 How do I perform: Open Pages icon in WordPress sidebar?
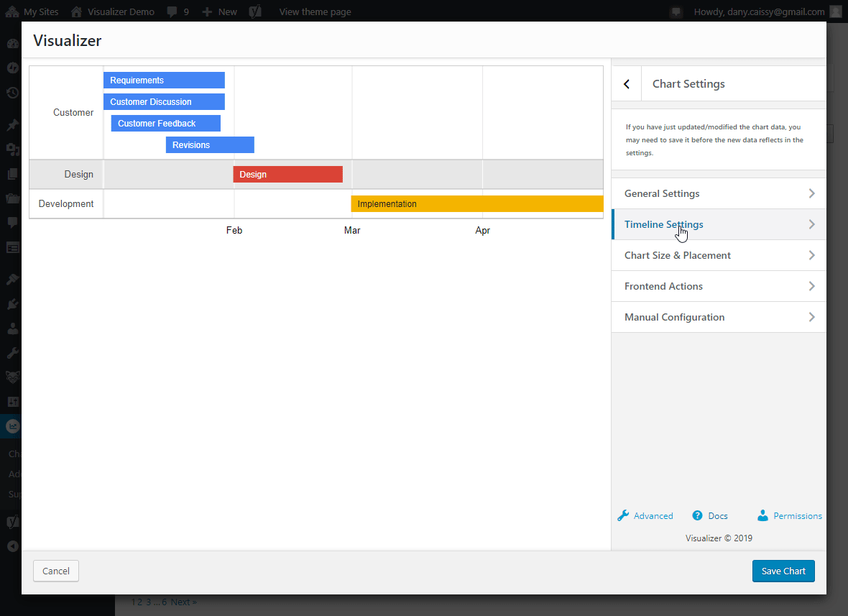click(12, 174)
